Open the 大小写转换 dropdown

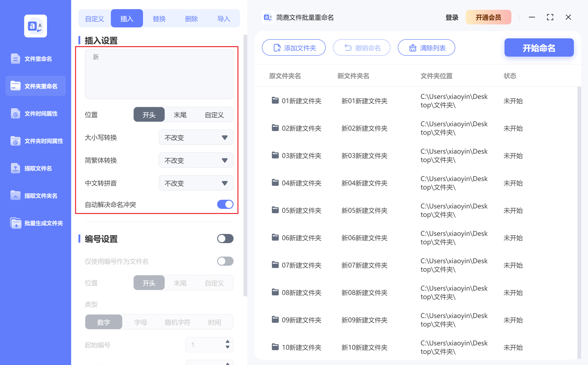196,137
